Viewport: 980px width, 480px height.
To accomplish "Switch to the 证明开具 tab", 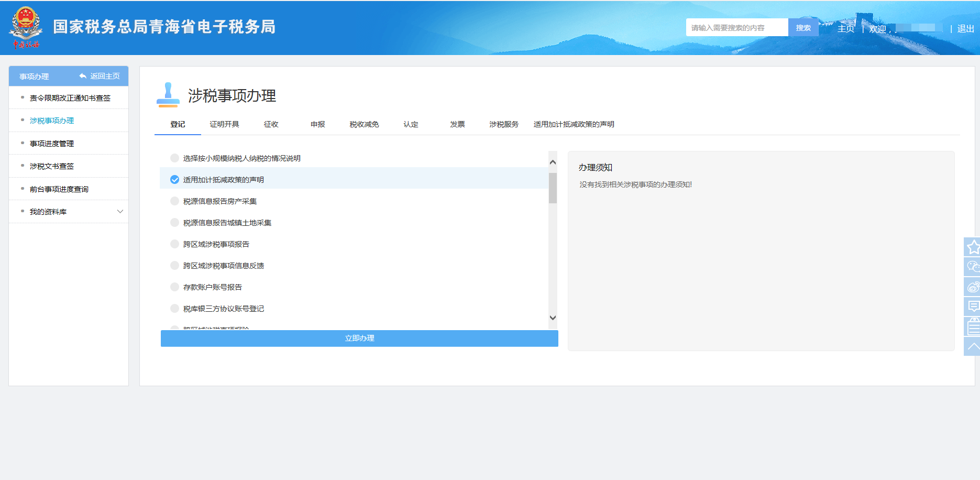I will click(225, 124).
